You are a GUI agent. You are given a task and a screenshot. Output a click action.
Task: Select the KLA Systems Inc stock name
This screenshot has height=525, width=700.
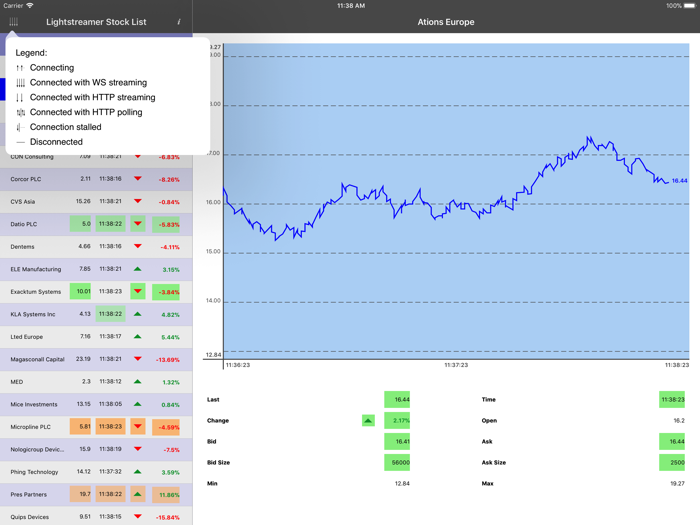[x=33, y=314]
